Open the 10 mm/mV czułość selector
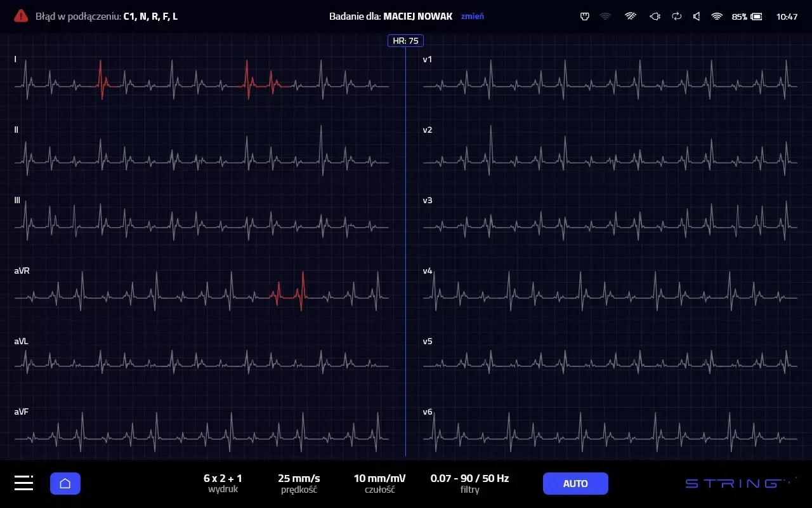The image size is (812, 508). point(379,483)
